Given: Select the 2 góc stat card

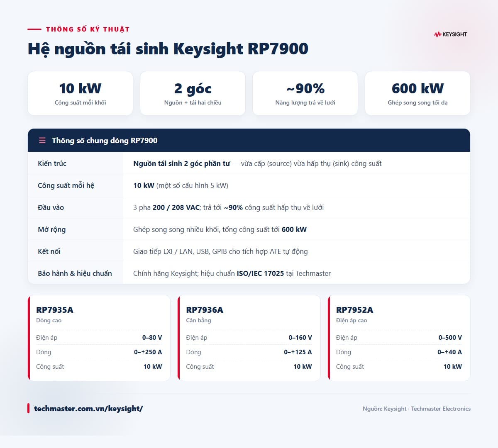Looking at the screenshot, I should pos(193,93).
